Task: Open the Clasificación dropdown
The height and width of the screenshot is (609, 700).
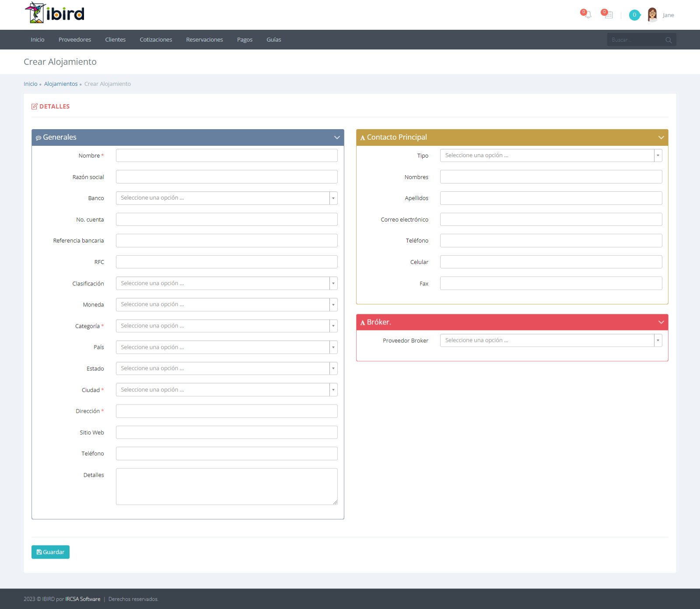Action: click(227, 283)
